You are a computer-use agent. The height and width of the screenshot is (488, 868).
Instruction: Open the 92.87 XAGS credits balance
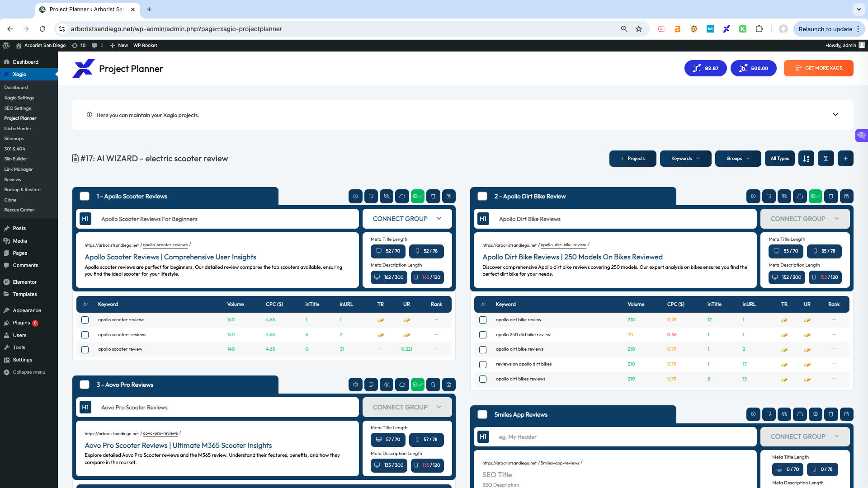click(x=706, y=68)
